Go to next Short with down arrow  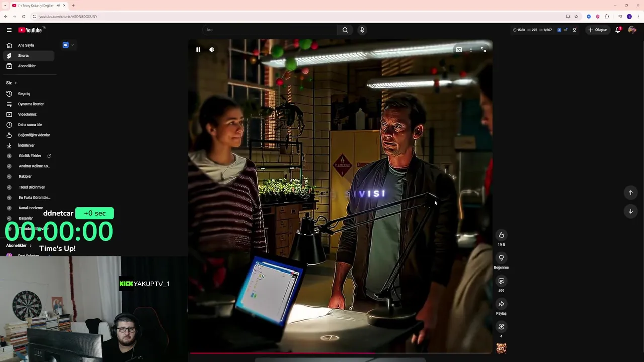[x=630, y=211]
